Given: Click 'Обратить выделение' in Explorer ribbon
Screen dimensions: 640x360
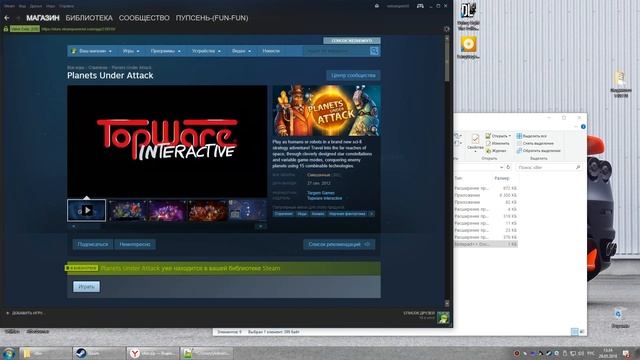Looking at the screenshot, I should point(538,151).
